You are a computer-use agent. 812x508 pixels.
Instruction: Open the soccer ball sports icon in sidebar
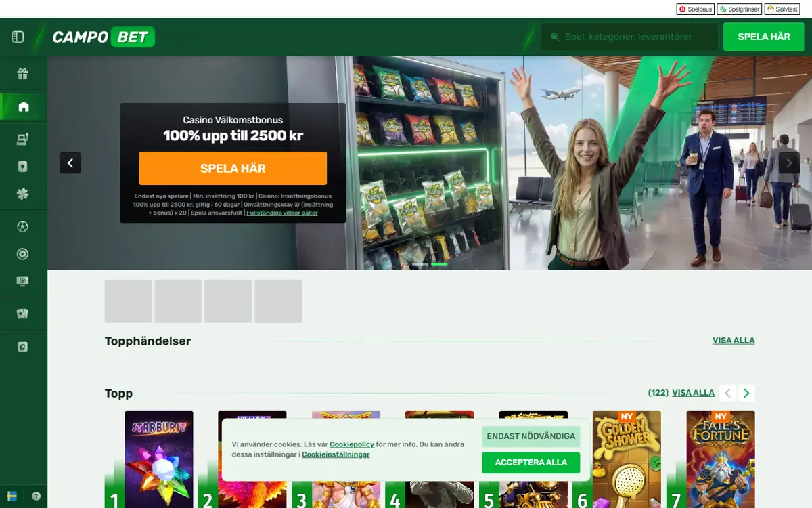[x=23, y=227]
